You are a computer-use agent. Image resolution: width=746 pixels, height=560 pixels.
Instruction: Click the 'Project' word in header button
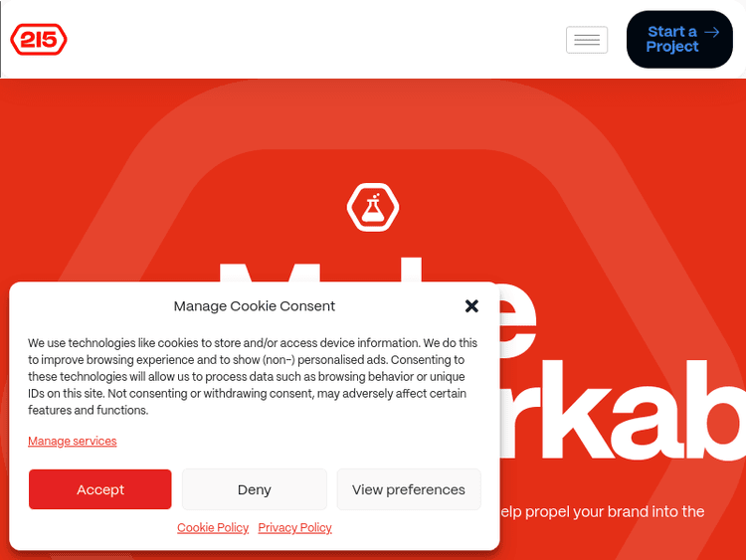pyautogui.click(x=672, y=47)
